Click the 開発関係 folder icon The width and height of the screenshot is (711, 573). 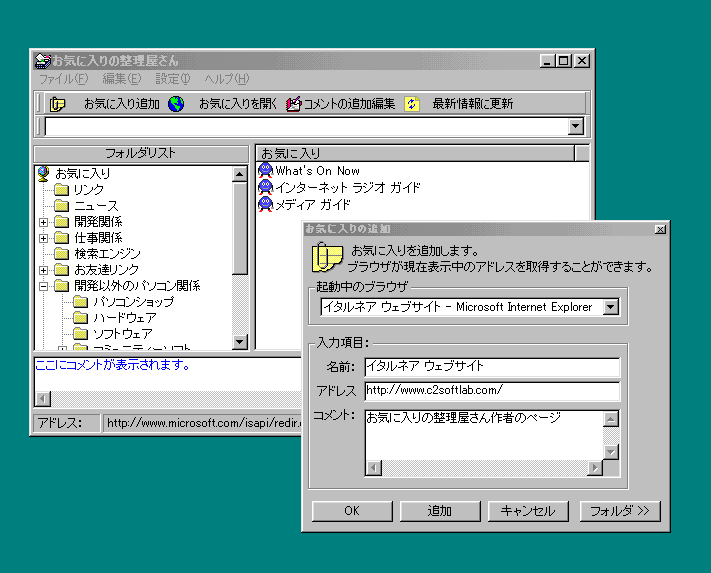tap(61, 222)
